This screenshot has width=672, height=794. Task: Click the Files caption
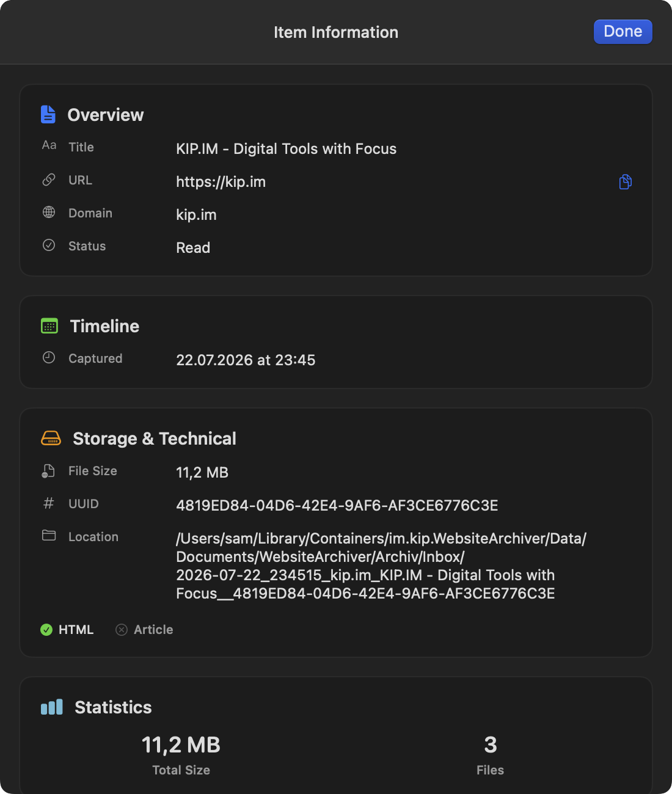point(491,770)
